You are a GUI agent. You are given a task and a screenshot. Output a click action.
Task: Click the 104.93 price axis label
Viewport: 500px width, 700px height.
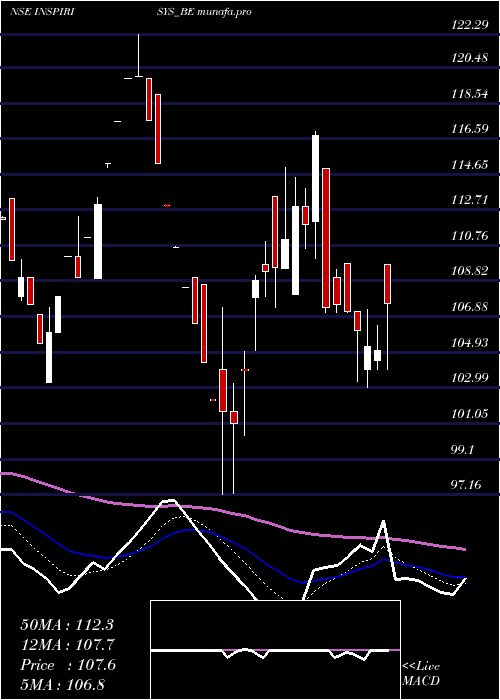[x=470, y=343]
